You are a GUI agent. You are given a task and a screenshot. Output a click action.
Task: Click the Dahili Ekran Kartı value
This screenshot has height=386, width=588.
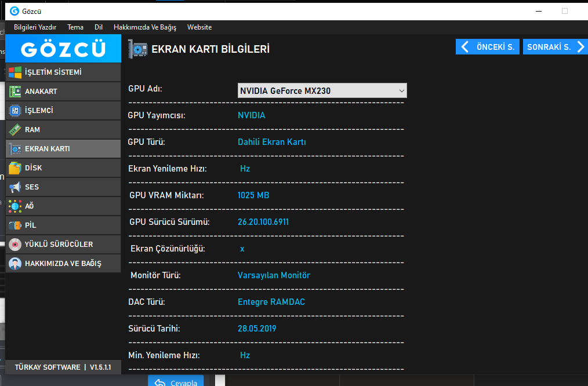tap(272, 142)
